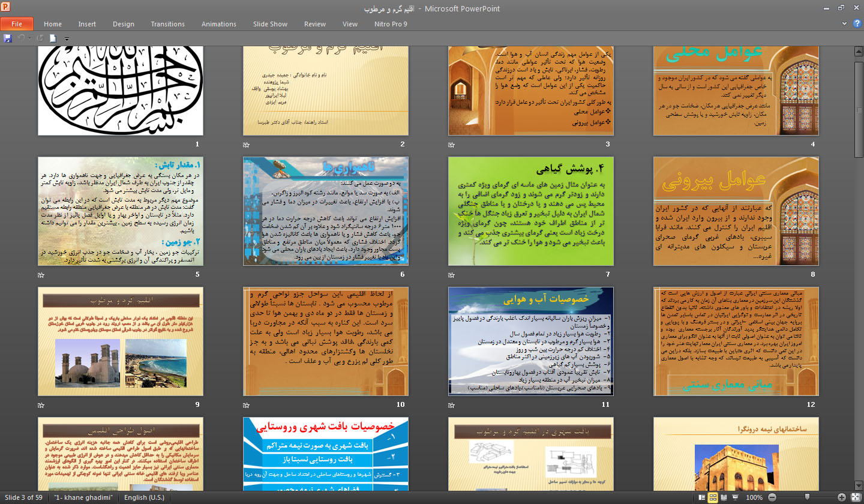Open PowerPoint Help with the question mark icon

(857, 23)
